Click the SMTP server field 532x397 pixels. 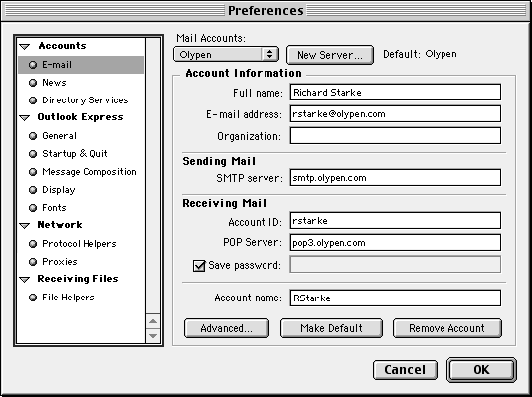point(395,178)
